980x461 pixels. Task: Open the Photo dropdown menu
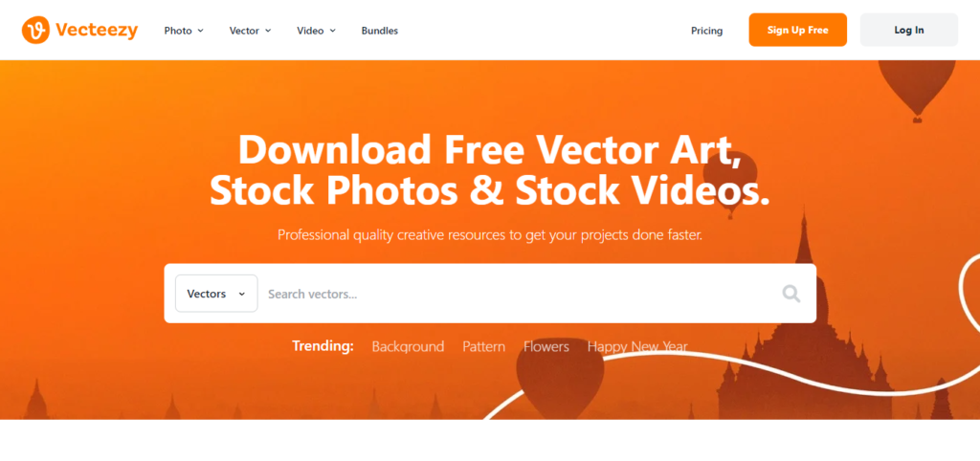(x=184, y=31)
